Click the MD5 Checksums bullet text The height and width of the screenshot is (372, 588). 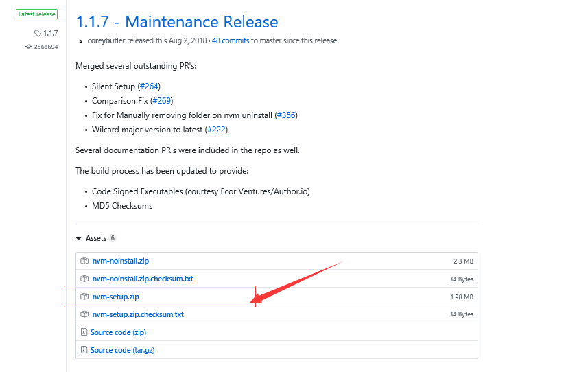pyautogui.click(x=122, y=205)
